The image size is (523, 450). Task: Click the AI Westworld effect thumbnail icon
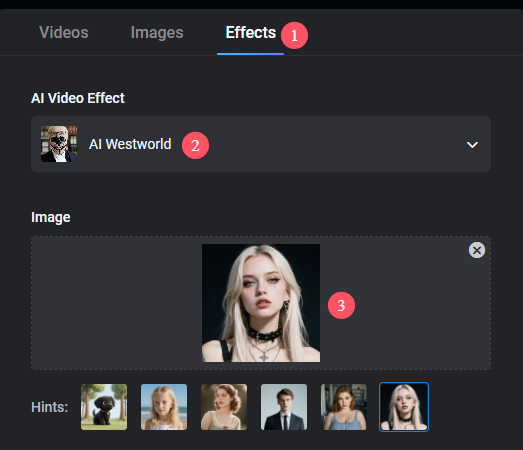(59, 144)
